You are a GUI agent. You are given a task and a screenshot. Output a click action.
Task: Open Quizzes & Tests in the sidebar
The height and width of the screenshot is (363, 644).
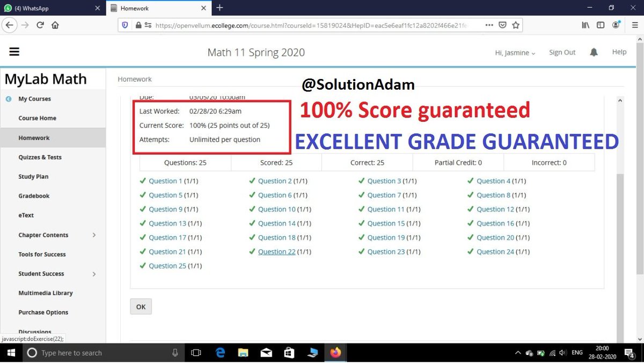pyautogui.click(x=40, y=157)
